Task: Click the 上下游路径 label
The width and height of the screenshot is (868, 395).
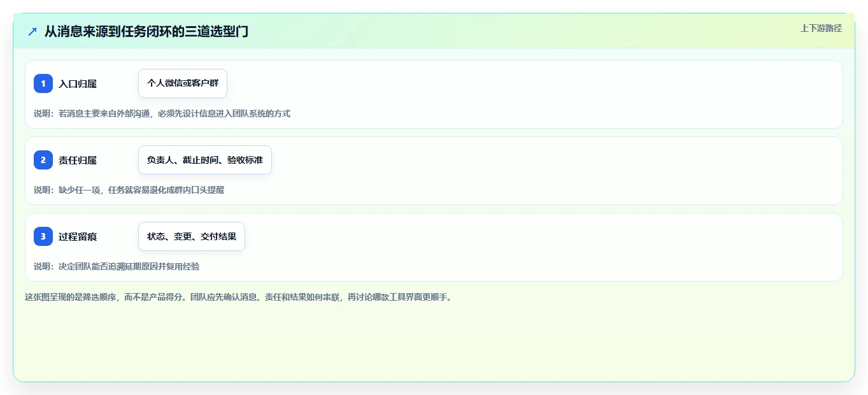Action: tap(821, 28)
